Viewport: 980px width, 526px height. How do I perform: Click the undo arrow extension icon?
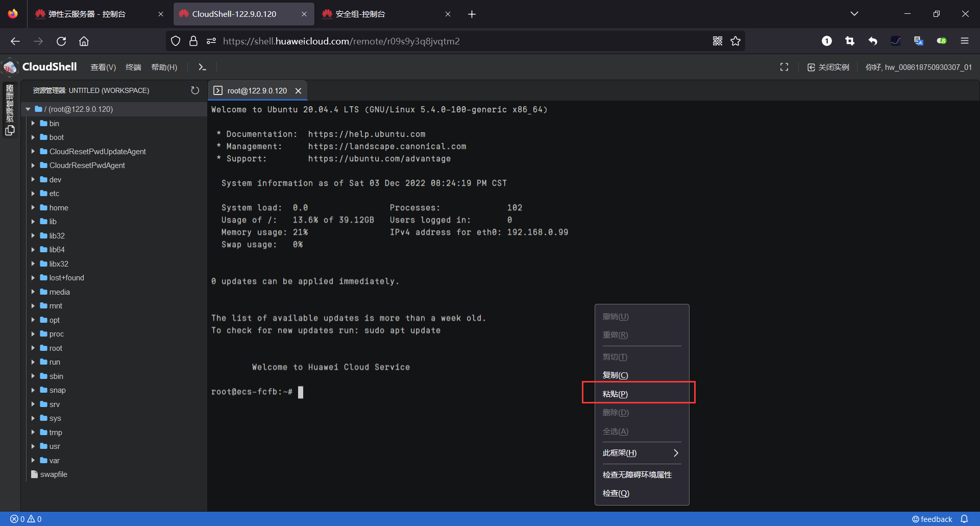(x=873, y=41)
